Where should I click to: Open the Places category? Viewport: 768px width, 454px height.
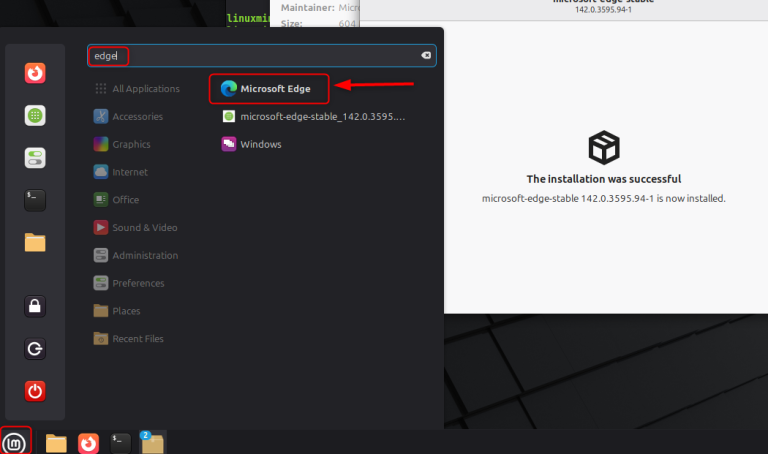117,311
